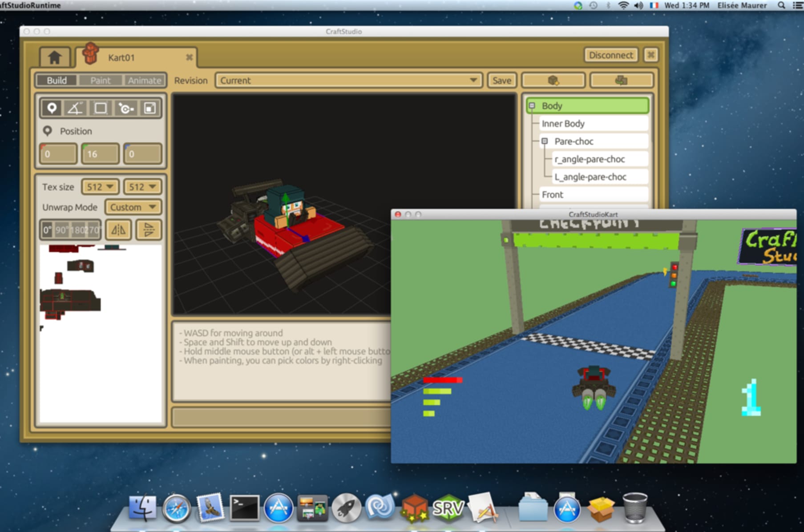Click the close icon next to Disconnect

pos(651,55)
